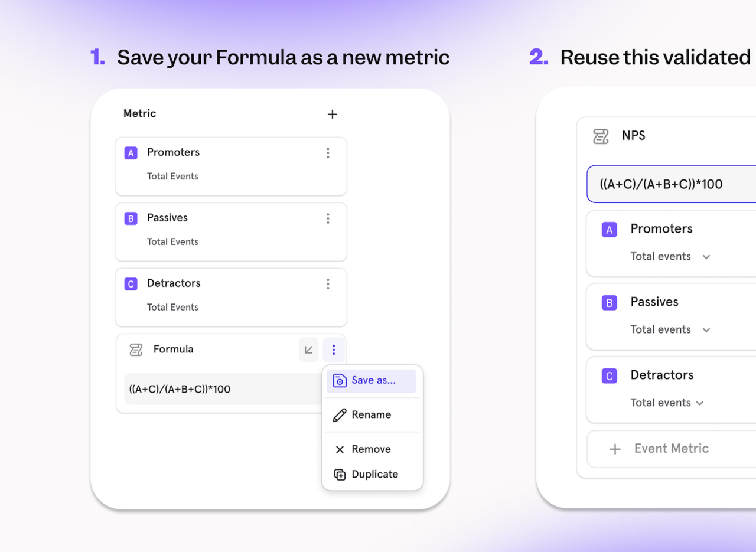Click the purple A badge on left Promoters card
The image size is (756, 552).
click(x=131, y=153)
